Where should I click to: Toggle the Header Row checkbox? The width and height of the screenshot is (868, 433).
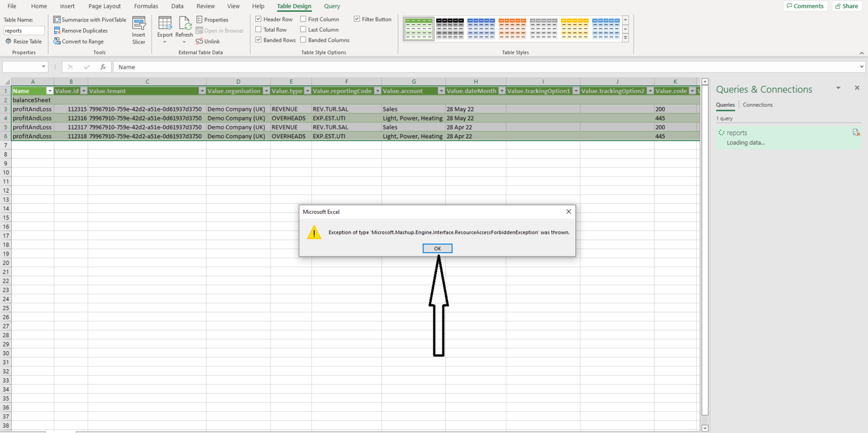coord(259,19)
